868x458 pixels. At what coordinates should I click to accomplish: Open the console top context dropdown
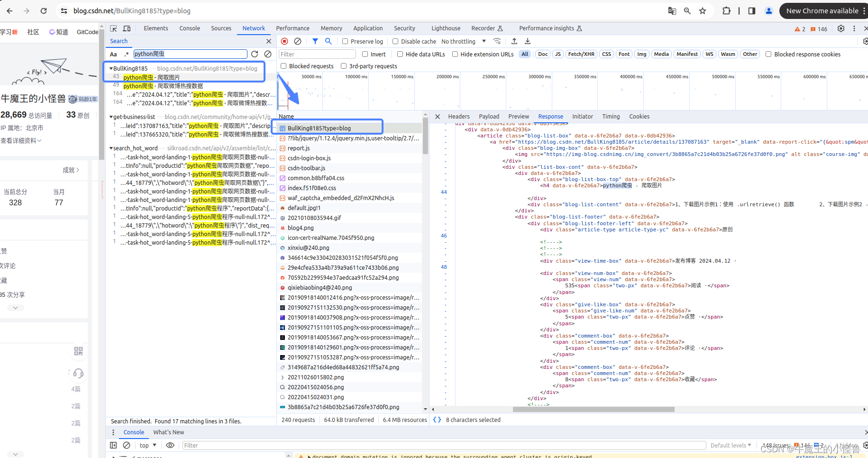148,445
